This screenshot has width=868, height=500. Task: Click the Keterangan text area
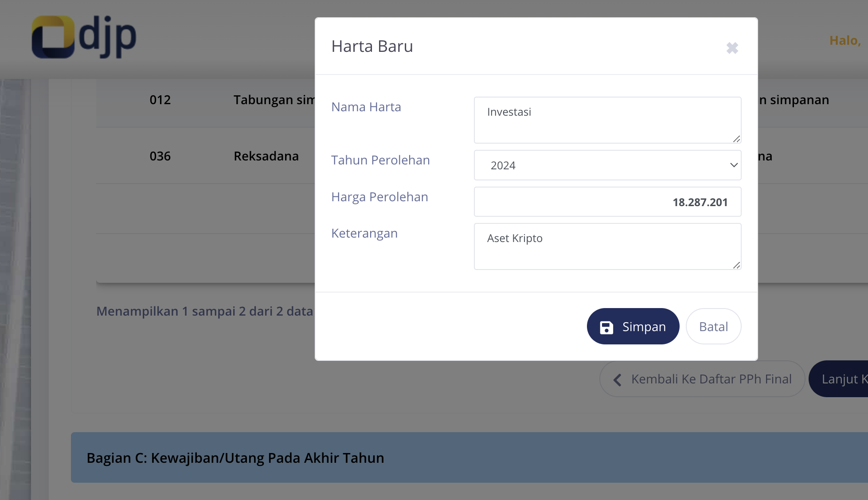click(x=607, y=246)
